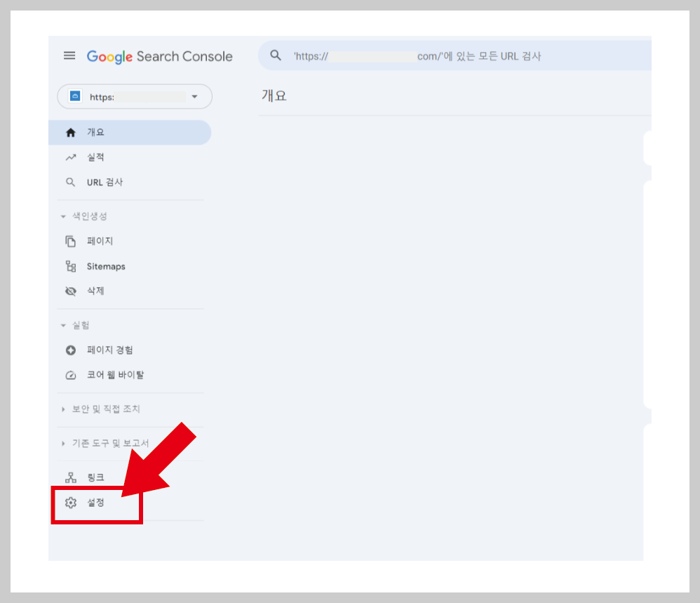The width and height of the screenshot is (700, 603).
Task: Click the speedometer icon beside 코어 웹 바이탈
Action: click(71, 375)
